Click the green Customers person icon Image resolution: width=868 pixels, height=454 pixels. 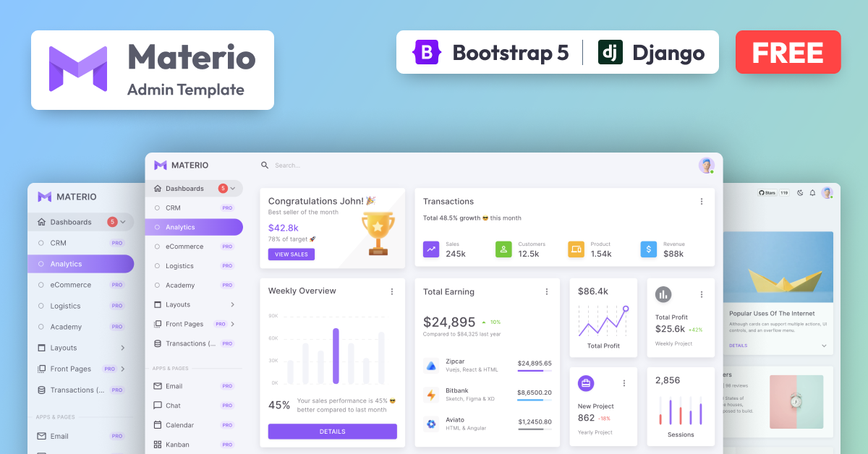503,249
